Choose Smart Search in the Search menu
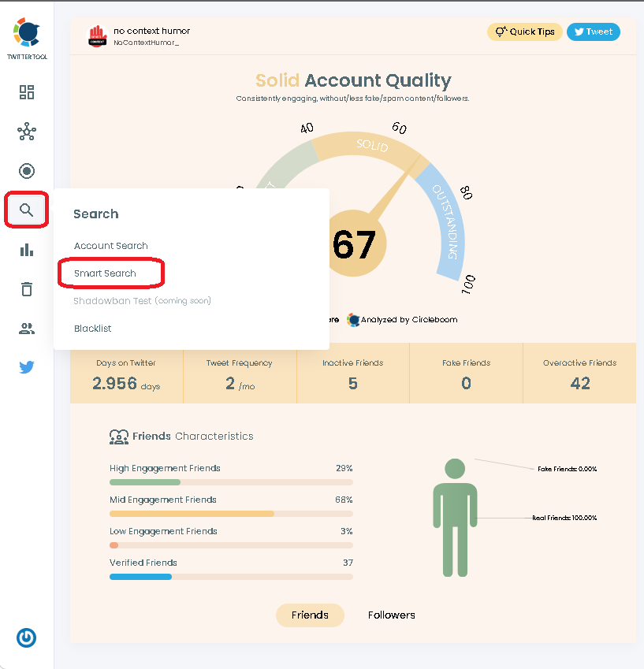644x669 pixels. click(x=105, y=273)
